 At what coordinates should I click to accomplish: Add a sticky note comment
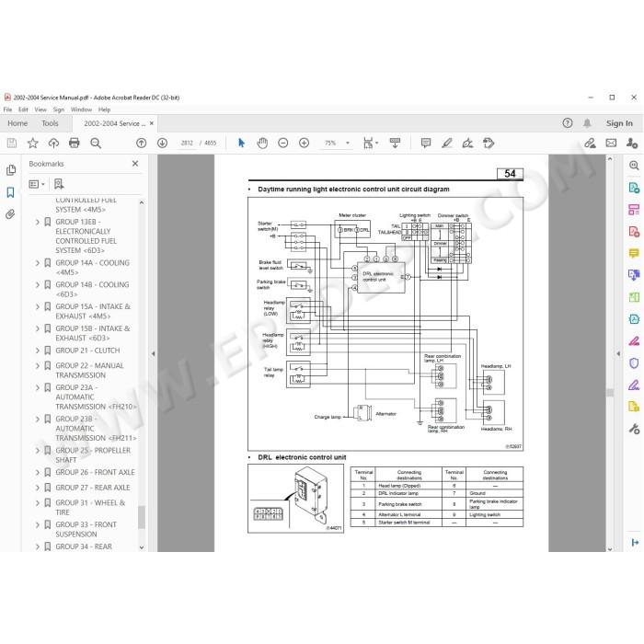coord(426,143)
